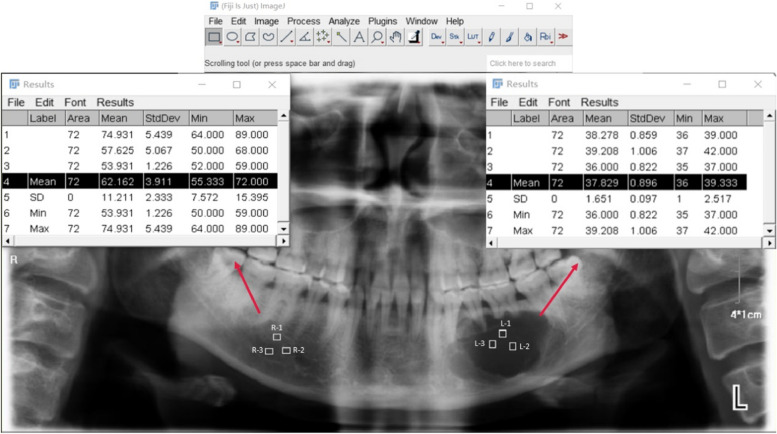Open the Image menu
Viewport: 777px width, 434px height.
266,21
